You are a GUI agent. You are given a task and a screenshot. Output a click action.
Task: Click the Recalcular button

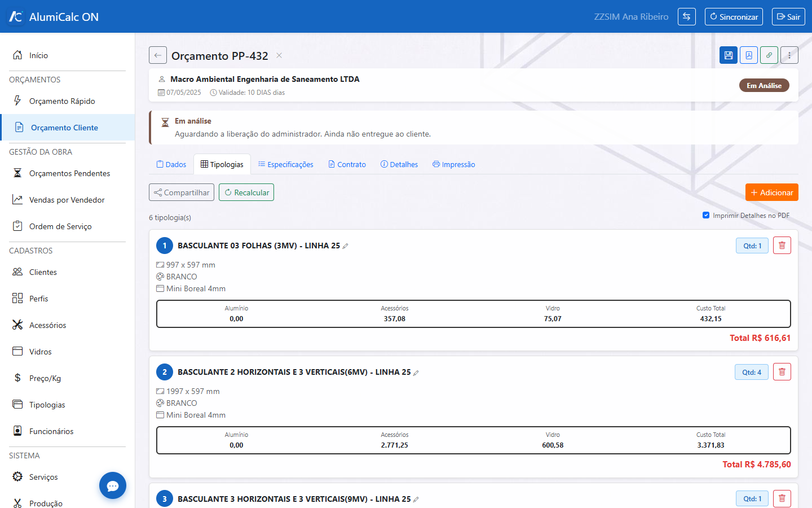pyautogui.click(x=246, y=192)
